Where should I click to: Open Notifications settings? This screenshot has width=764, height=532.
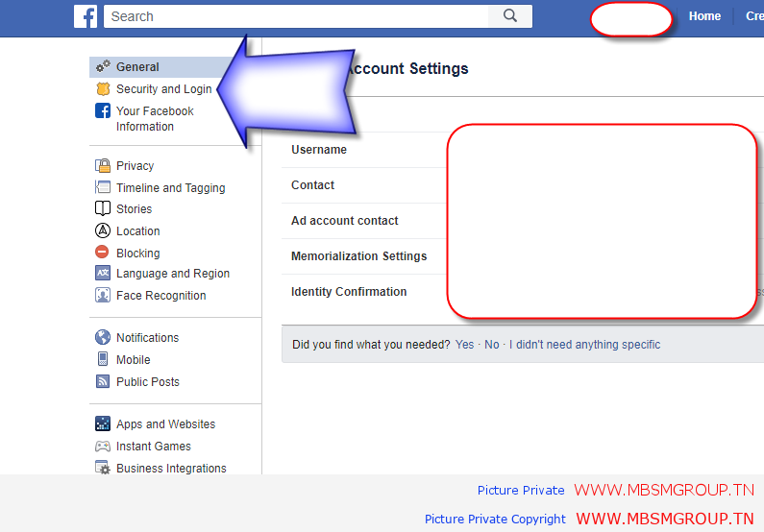click(x=147, y=338)
